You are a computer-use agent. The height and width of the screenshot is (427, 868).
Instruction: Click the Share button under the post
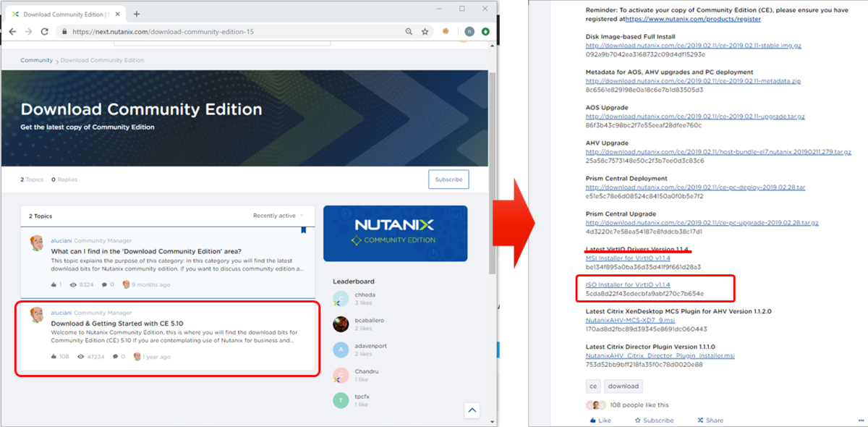[710, 420]
